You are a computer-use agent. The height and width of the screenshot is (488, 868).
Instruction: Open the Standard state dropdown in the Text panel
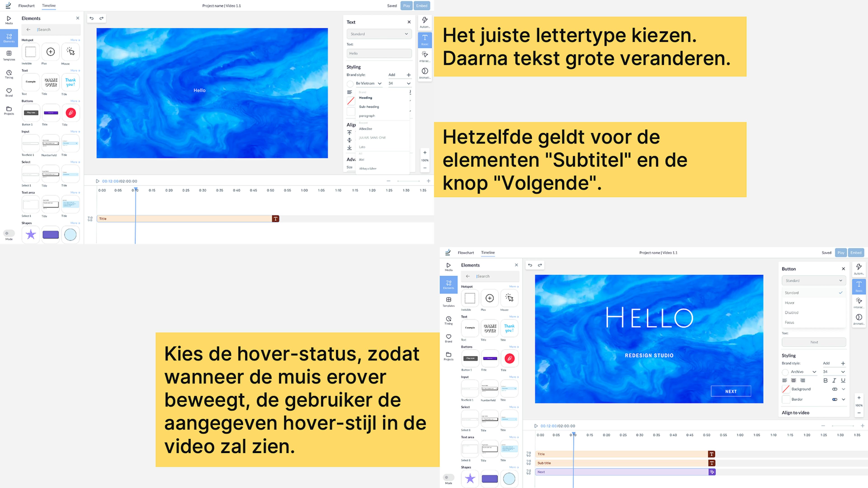[379, 34]
